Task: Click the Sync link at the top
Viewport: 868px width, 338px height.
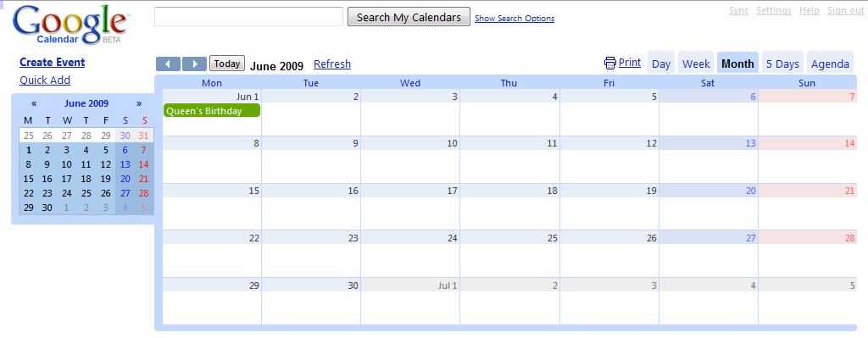Action: pos(738,10)
